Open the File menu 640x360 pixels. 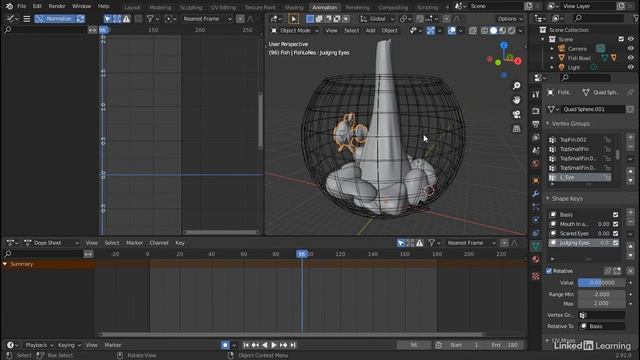coord(22,6)
